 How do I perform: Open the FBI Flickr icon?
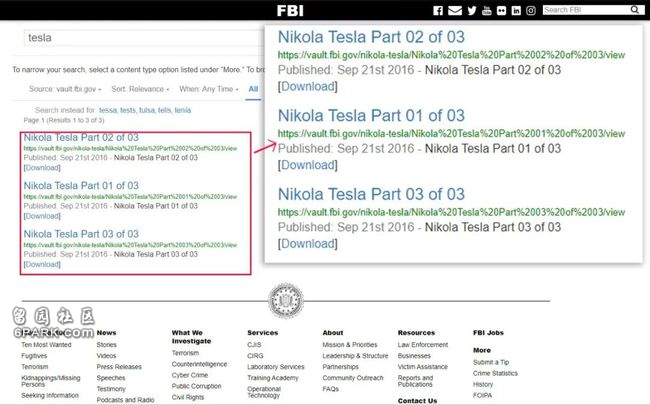(x=502, y=10)
